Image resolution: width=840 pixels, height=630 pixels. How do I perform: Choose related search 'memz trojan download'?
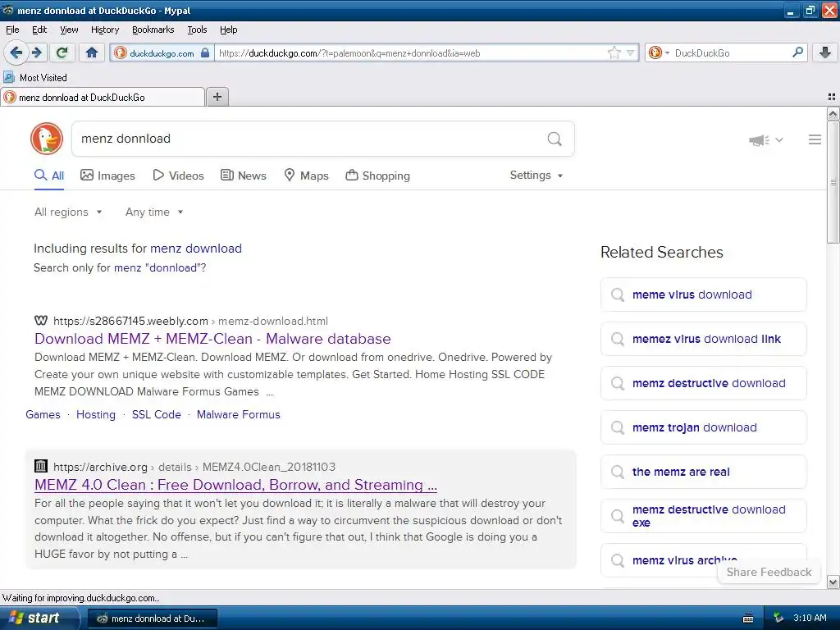pyautogui.click(x=703, y=427)
